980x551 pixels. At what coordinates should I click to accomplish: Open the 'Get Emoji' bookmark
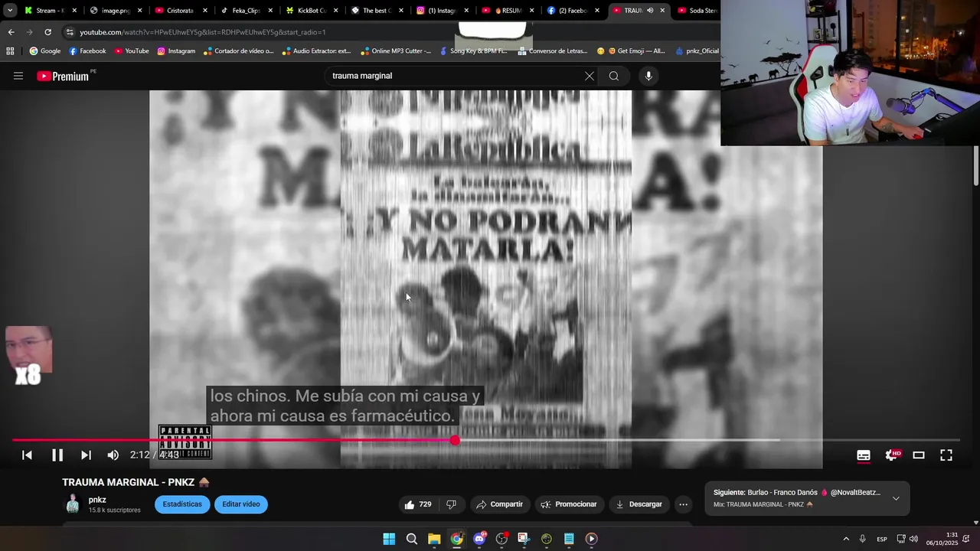click(630, 51)
